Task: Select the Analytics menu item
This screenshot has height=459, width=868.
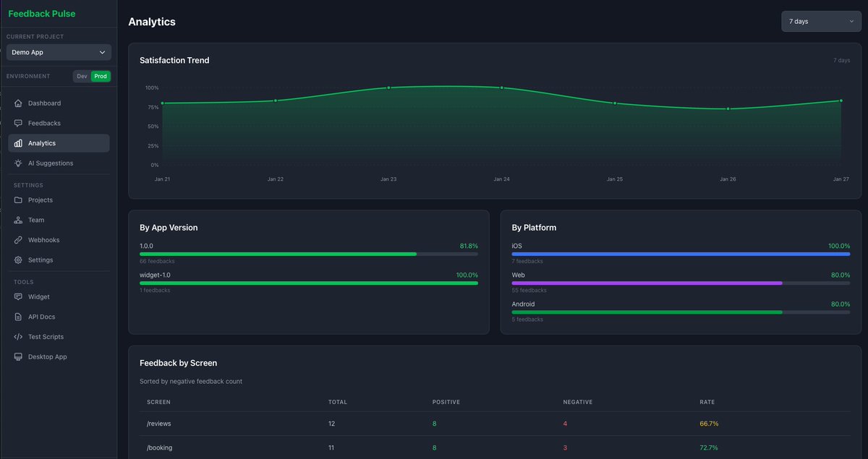Action: tap(59, 143)
